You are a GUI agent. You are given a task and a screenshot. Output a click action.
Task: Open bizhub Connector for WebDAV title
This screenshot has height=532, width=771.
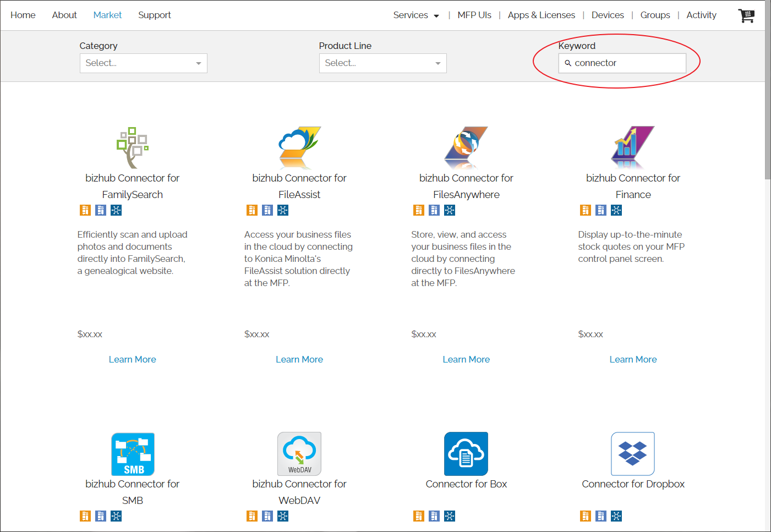299,492
